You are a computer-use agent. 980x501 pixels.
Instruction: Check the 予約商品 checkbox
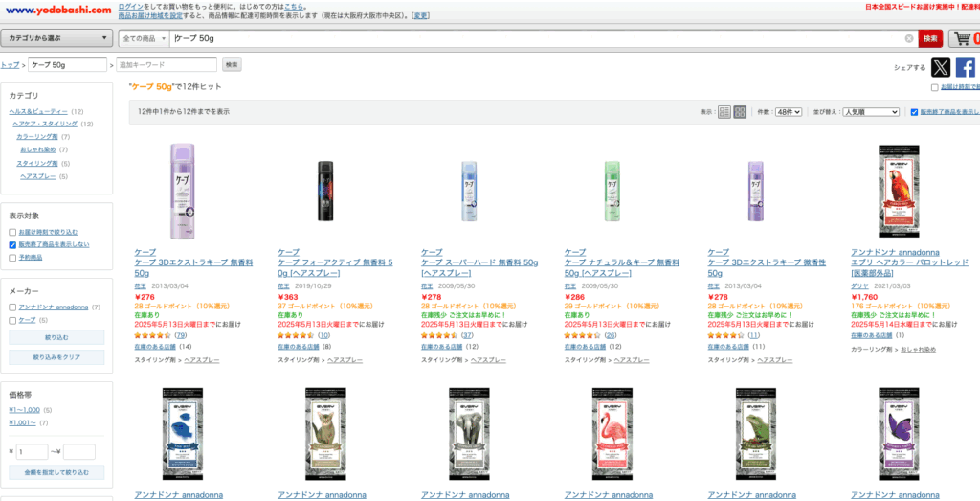coord(12,257)
